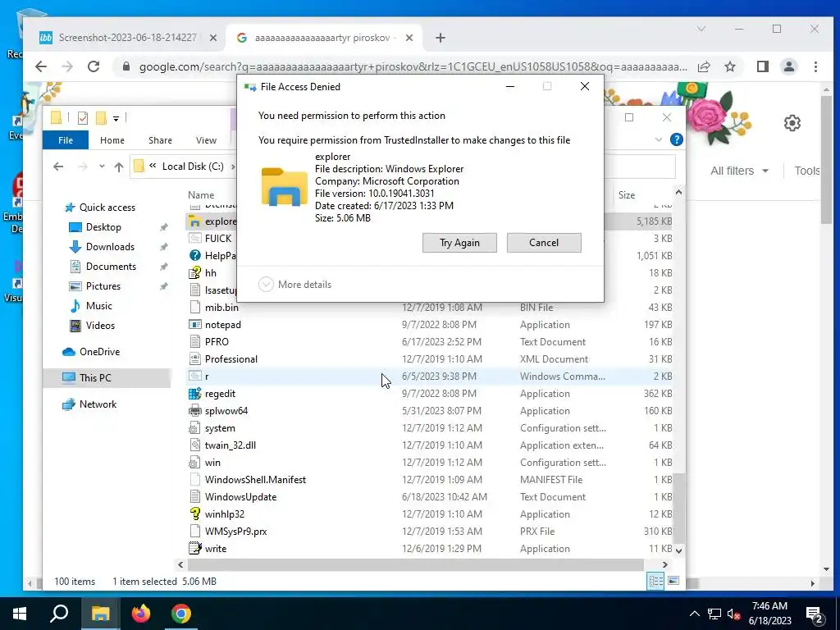The height and width of the screenshot is (630, 840).
Task: Sort by the Size column header
Action: point(626,195)
